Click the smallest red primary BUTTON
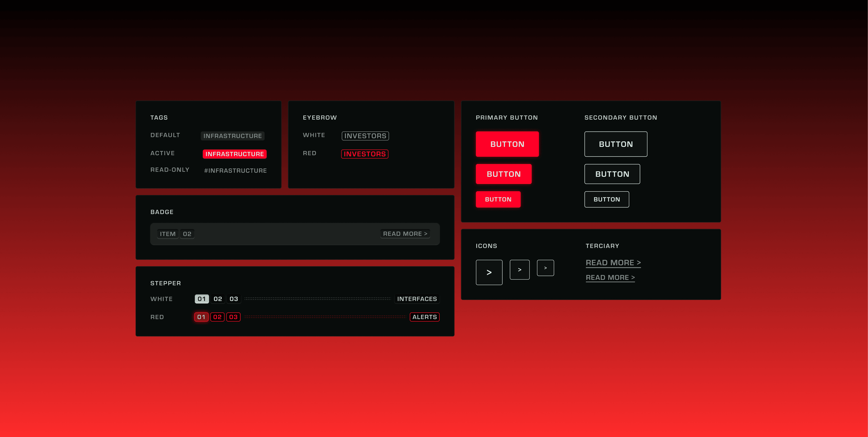The height and width of the screenshot is (437, 868). (498, 199)
